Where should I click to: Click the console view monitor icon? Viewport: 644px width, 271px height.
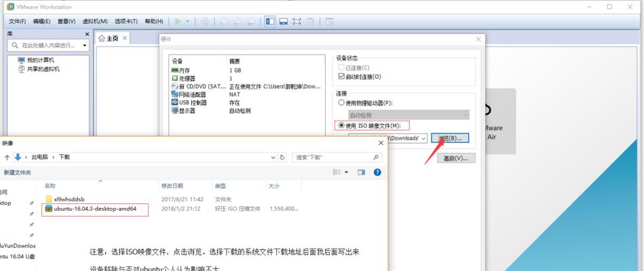pyautogui.click(x=284, y=21)
